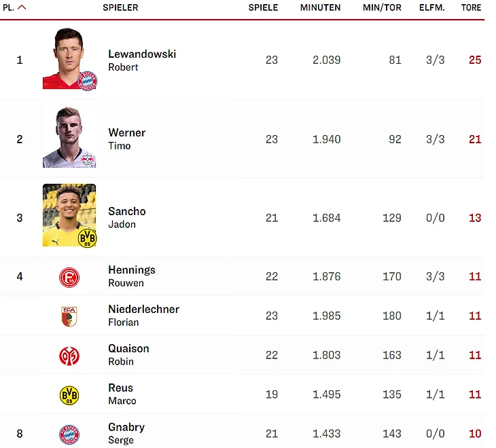Viewport: 496px width, 448px height.
Task: Open Robert Lewandowski's player profile
Action: click(142, 60)
